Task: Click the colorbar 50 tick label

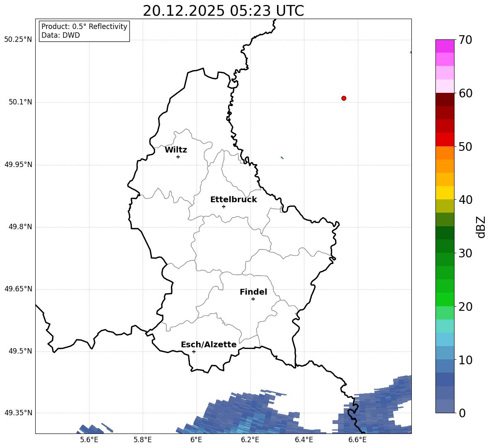Action: [x=465, y=147]
